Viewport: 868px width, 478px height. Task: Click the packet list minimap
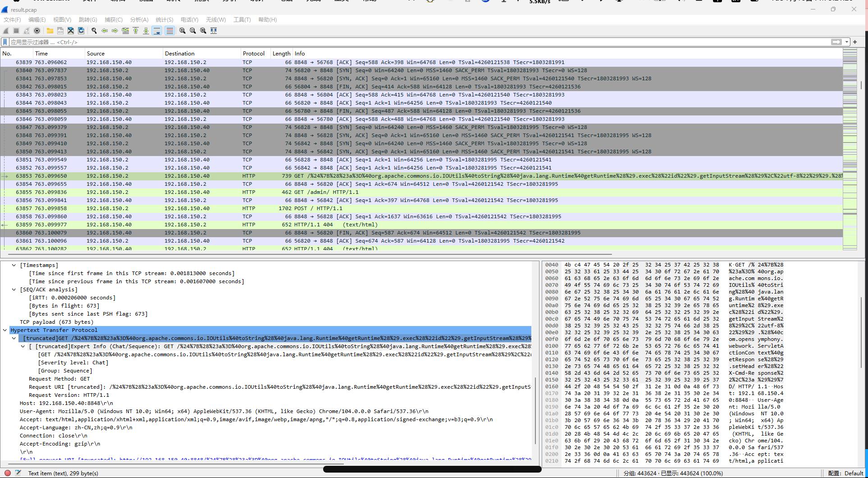pos(850,149)
